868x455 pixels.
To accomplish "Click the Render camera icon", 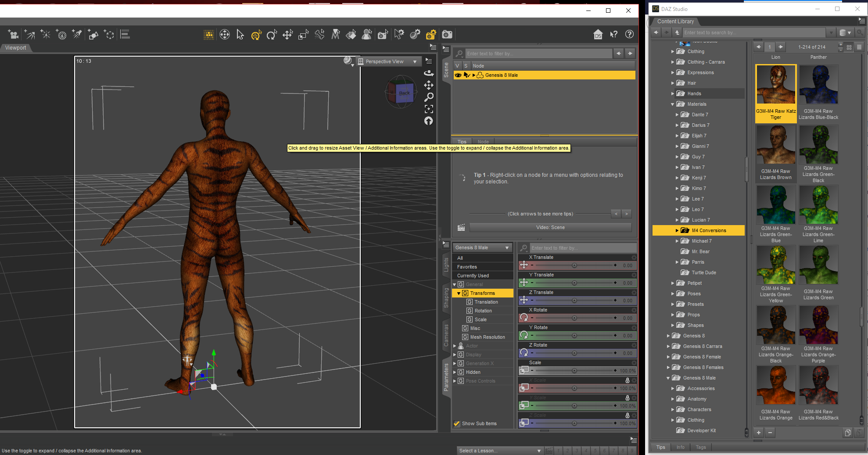I will 447,35.
